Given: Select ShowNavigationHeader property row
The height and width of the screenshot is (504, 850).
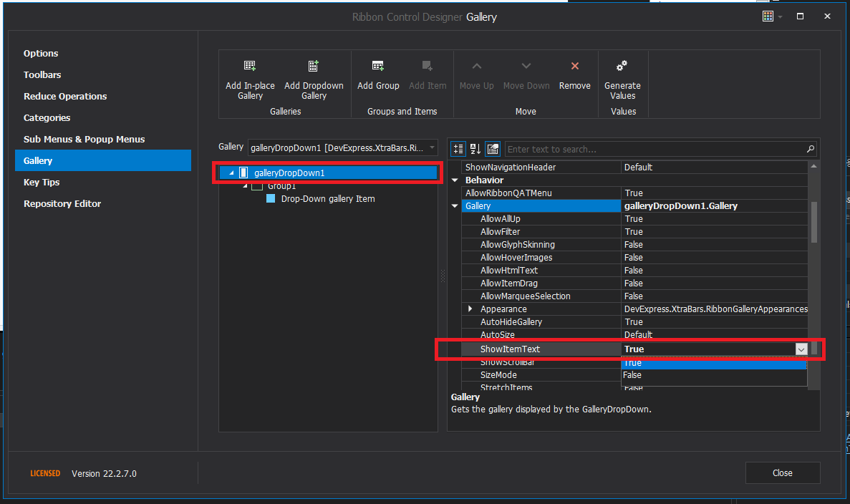Looking at the screenshot, I should [x=634, y=168].
